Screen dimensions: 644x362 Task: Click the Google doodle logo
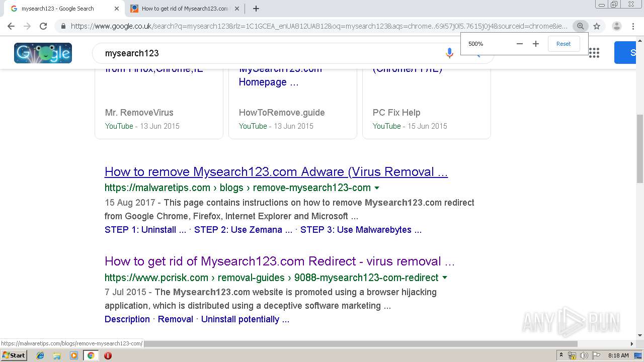pyautogui.click(x=43, y=53)
